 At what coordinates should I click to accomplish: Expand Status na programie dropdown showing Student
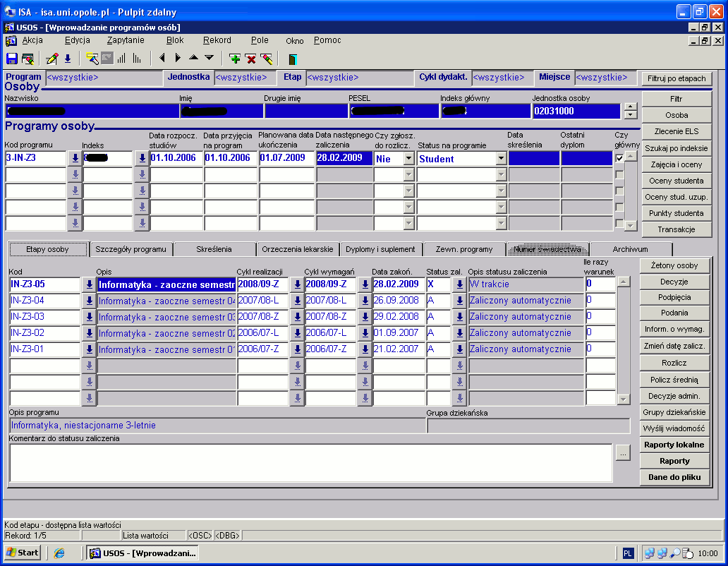click(501, 158)
